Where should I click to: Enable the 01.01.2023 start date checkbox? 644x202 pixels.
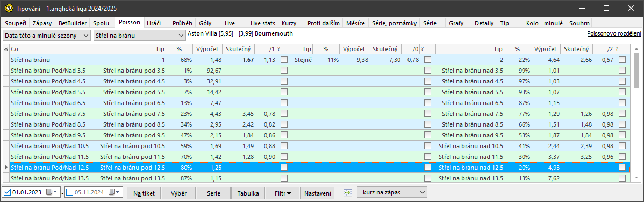click(8, 192)
